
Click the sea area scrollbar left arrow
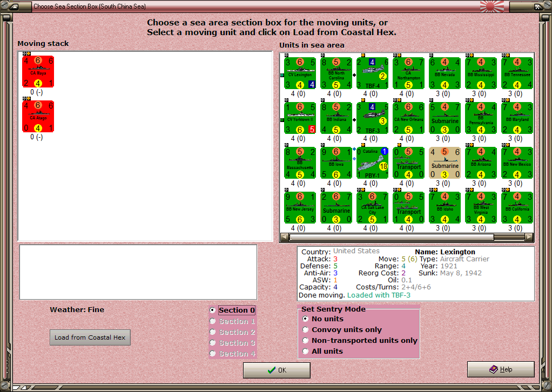[x=285, y=238]
